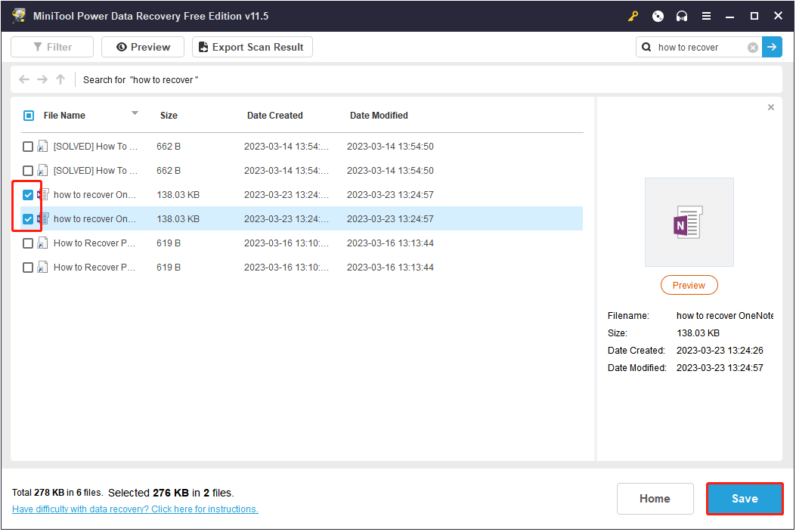Click the Save button
The width and height of the screenshot is (796, 532).
tap(745, 499)
